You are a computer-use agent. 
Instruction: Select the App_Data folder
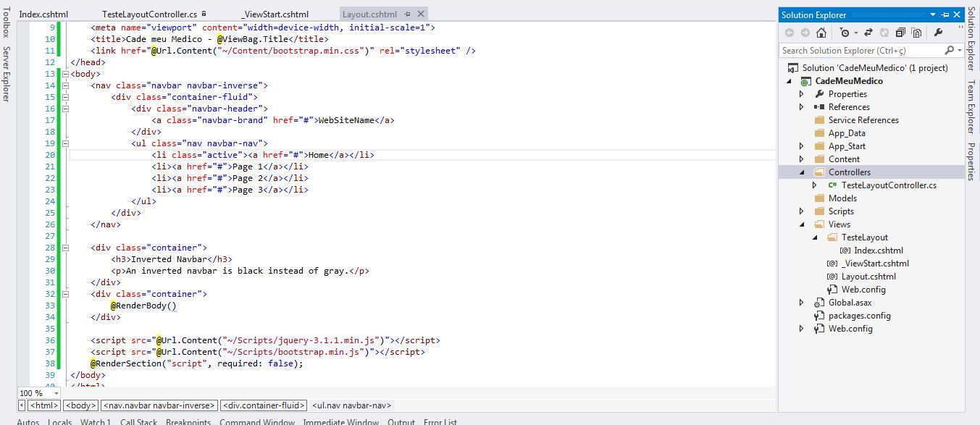click(847, 133)
